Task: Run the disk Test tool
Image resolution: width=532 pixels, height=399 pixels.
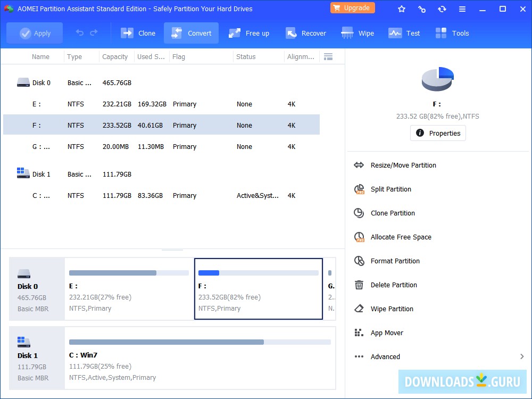Action: coord(404,32)
